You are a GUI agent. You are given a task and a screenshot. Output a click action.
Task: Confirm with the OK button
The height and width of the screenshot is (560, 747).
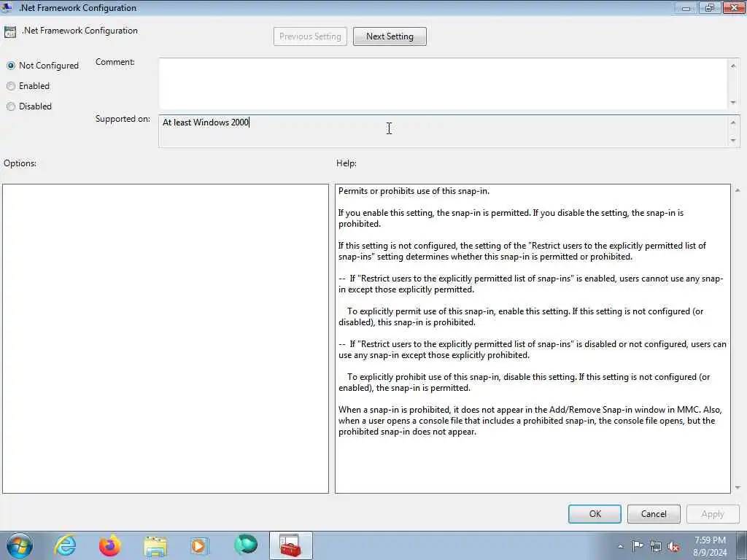click(x=595, y=514)
